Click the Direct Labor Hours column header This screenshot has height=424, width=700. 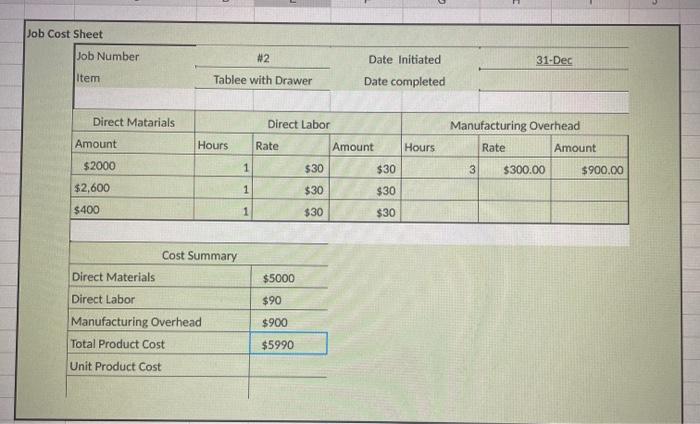pyautogui.click(x=224, y=145)
